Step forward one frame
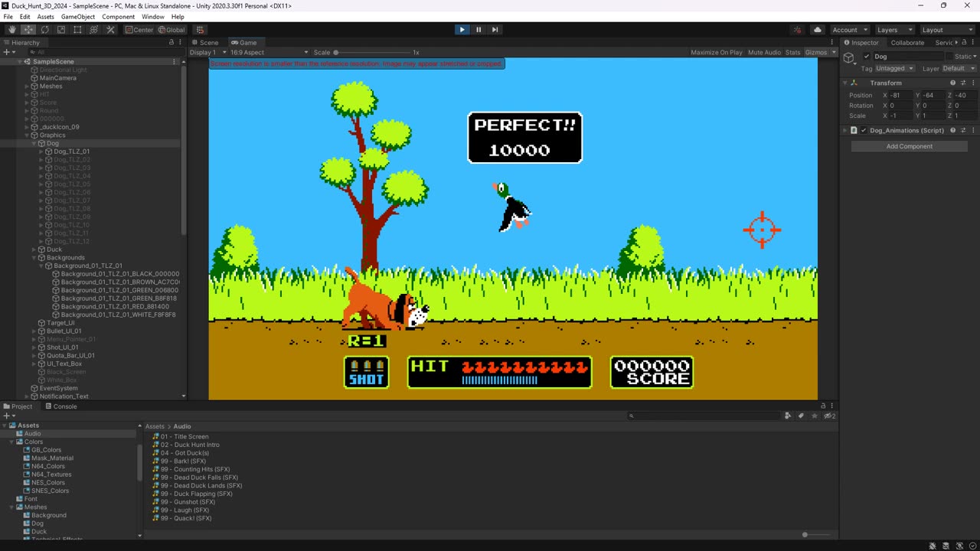This screenshot has height=551, width=980. click(495, 30)
